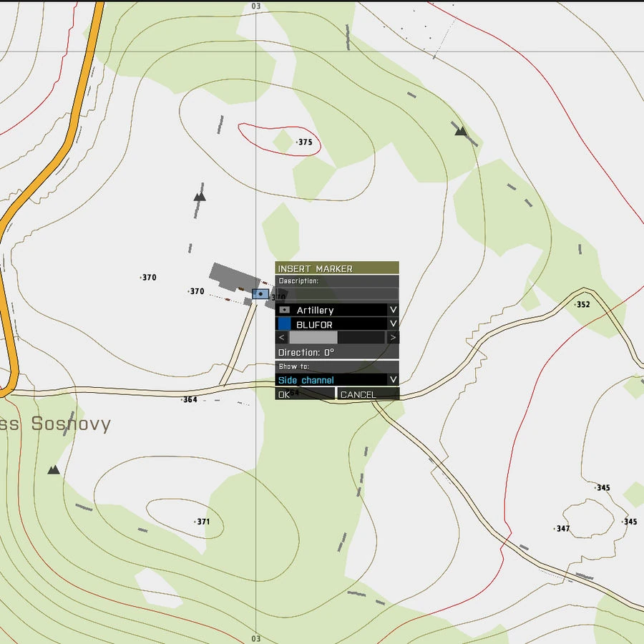Click the Sosnovy place name label
Screen dimensions: 644x644
click(71, 424)
